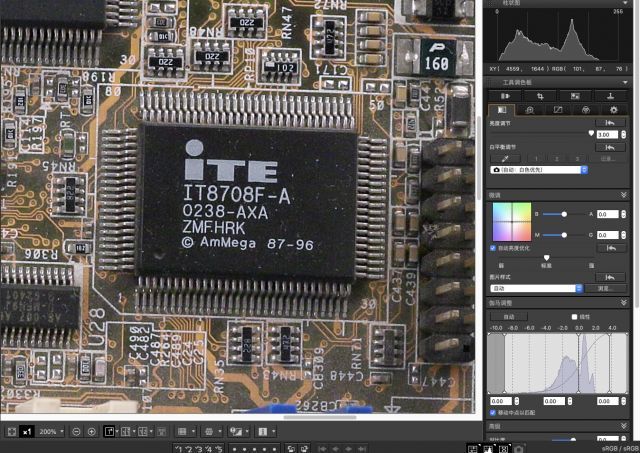
Task: Click white balance preset 1 button
Action: (x=536, y=158)
